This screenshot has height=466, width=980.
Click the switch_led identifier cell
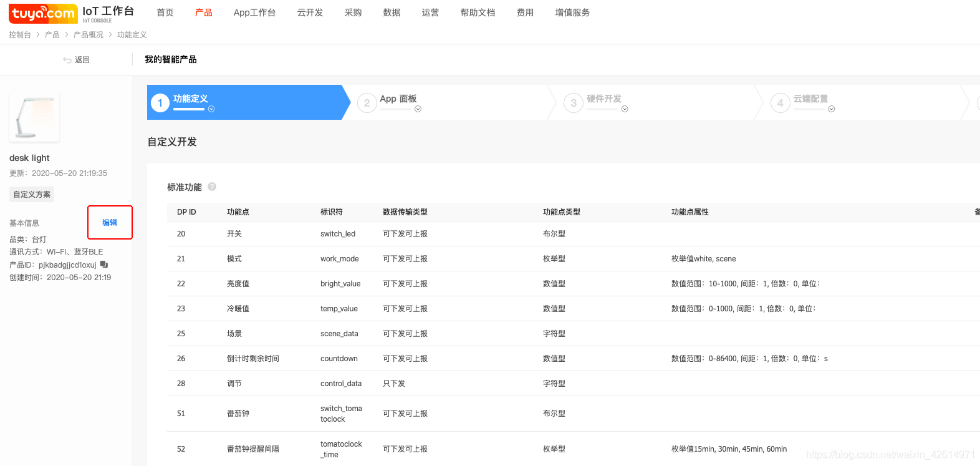(338, 234)
